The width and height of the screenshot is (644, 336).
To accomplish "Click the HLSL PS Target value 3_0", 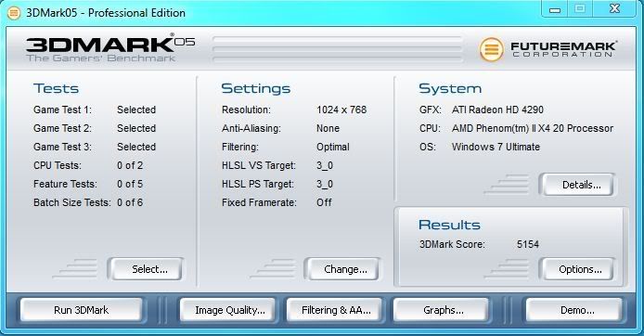I will pos(325,184).
